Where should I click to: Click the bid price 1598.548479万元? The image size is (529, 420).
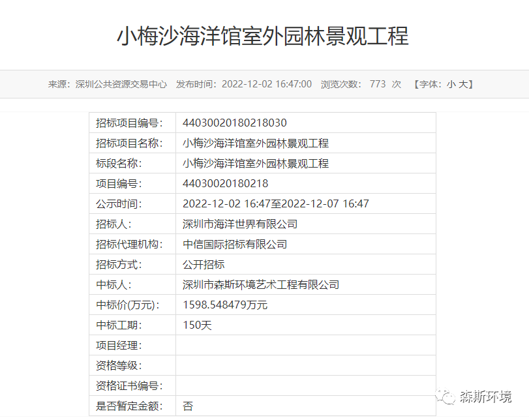pos(225,305)
